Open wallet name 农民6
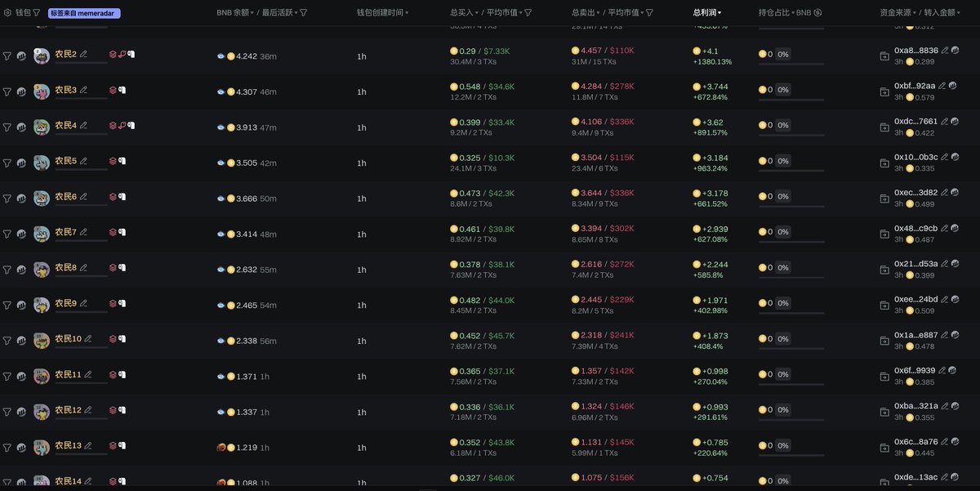980x491 pixels. [x=65, y=197]
